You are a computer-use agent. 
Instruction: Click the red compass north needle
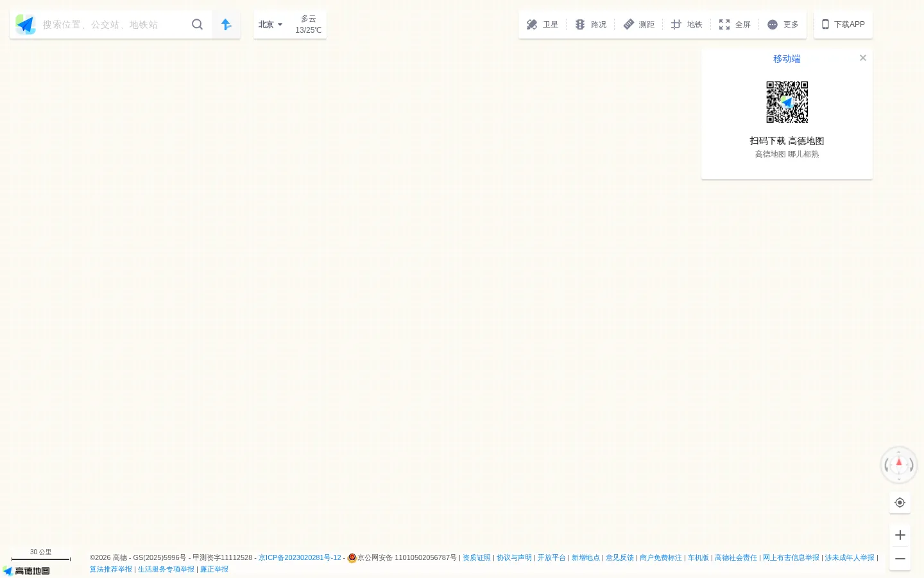pos(899,462)
